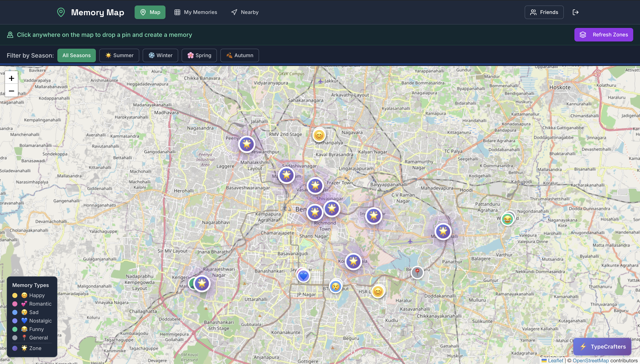Toggle the Winter season filter
The image size is (640, 364).
(x=160, y=55)
